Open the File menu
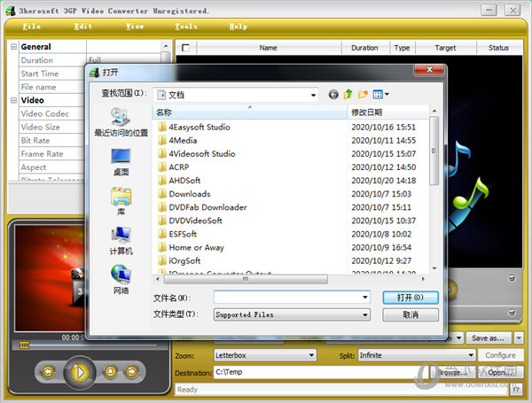Image resolution: width=532 pixels, height=403 pixels. [32, 27]
